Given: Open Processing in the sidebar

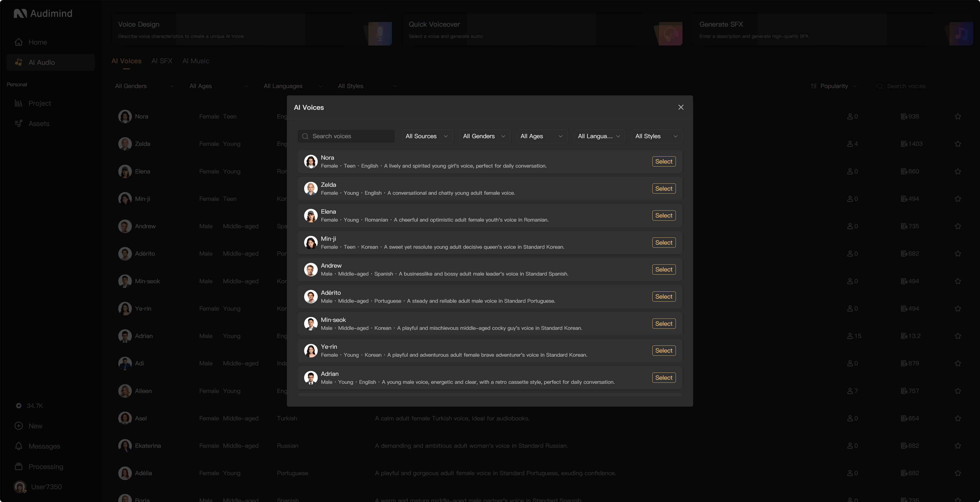Looking at the screenshot, I should coord(51,467).
